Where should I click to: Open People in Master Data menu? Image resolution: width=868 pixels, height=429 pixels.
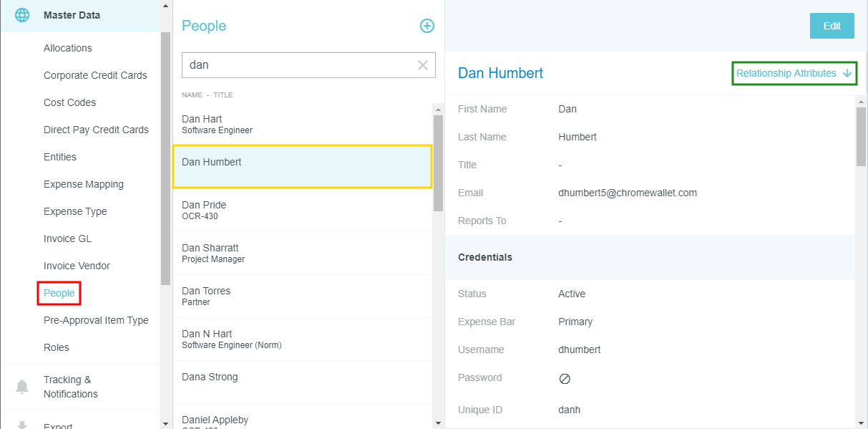(59, 293)
